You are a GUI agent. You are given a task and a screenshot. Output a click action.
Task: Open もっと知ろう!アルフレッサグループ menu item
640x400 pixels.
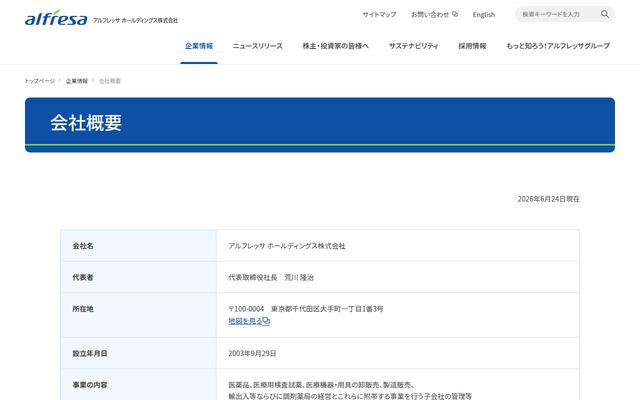(558, 46)
